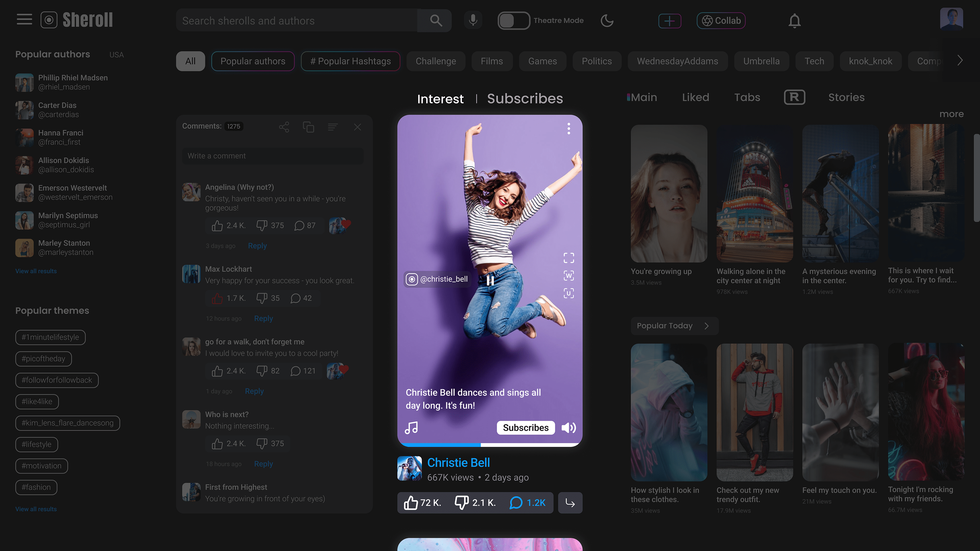Click the video progress bar

[490, 444]
